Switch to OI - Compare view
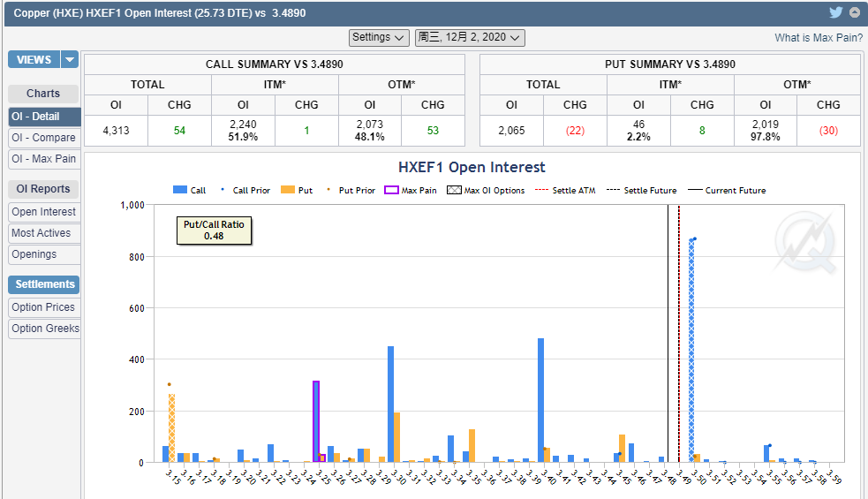 tap(44, 138)
